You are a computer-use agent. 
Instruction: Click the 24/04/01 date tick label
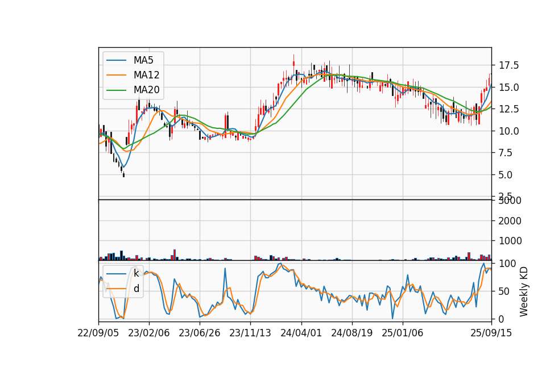point(301,333)
